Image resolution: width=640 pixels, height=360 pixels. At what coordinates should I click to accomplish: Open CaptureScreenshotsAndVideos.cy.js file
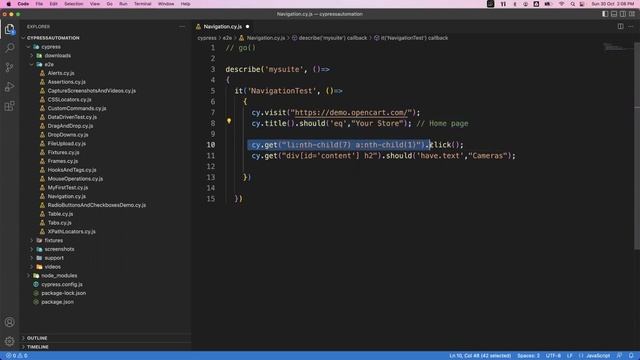pyautogui.click(x=91, y=91)
